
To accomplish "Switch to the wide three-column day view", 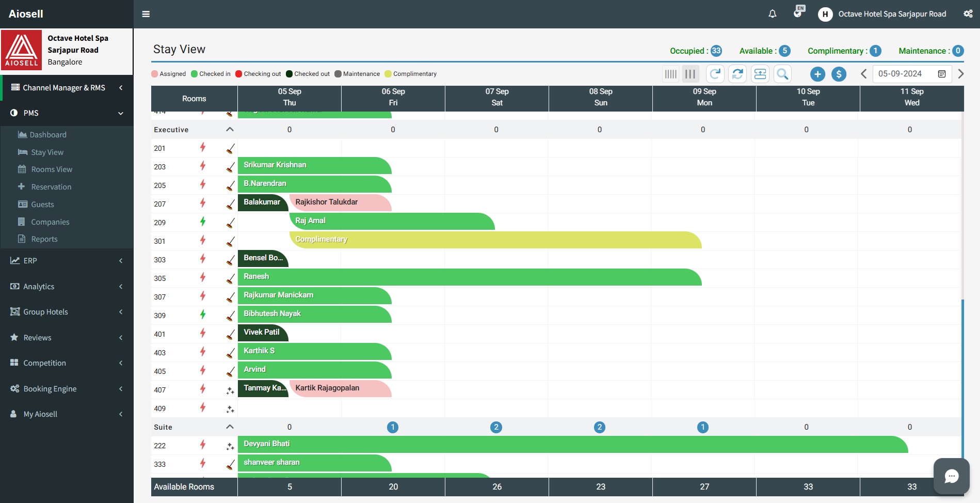I will pos(690,74).
